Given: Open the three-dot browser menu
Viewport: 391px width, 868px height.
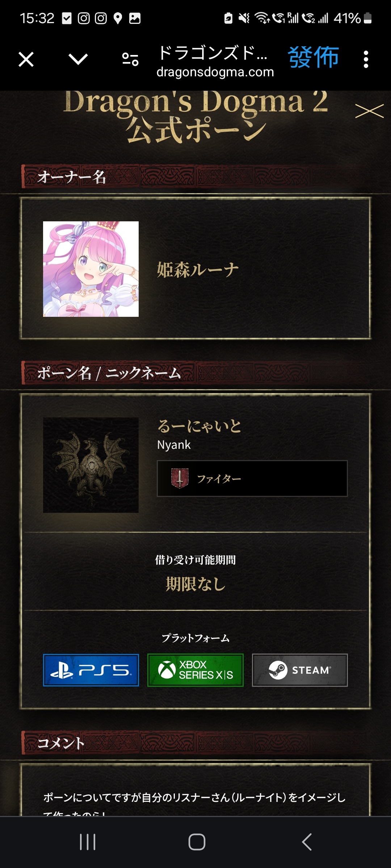Looking at the screenshot, I should 366,59.
